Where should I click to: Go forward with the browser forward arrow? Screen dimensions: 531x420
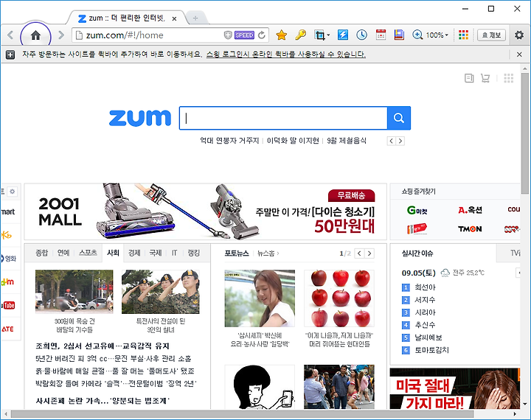tap(61, 35)
